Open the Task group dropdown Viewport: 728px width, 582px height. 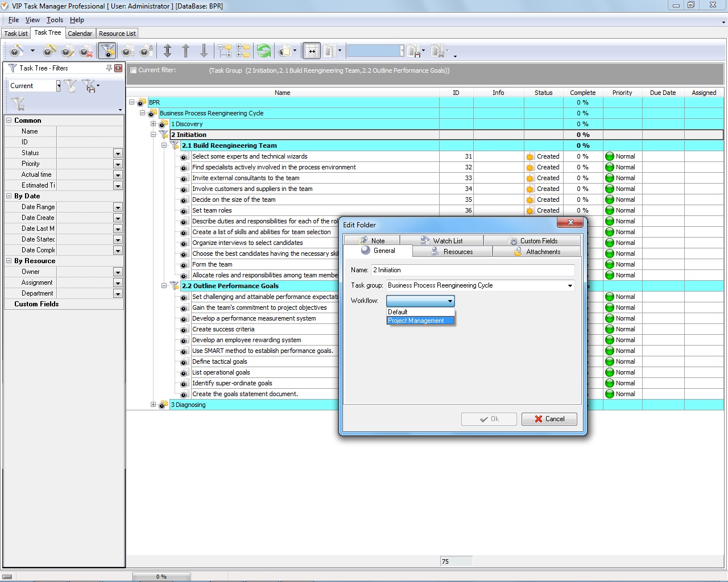(x=569, y=286)
